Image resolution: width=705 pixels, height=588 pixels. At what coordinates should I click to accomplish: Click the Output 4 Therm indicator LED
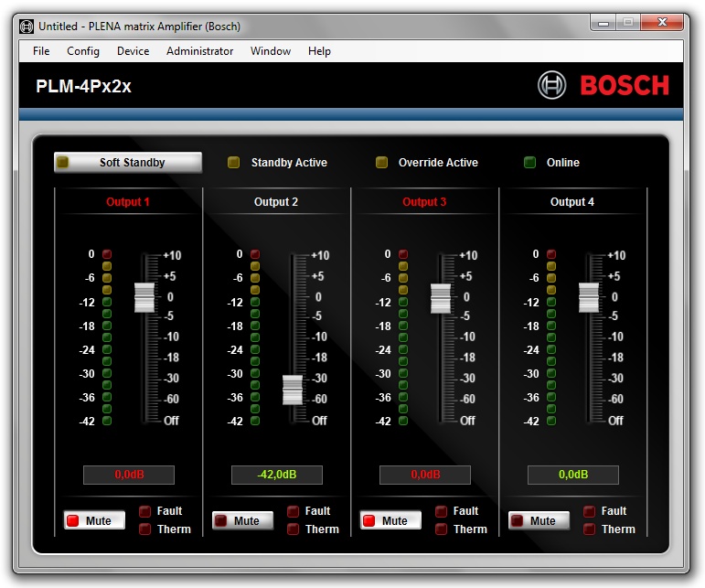(x=589, y=529)
